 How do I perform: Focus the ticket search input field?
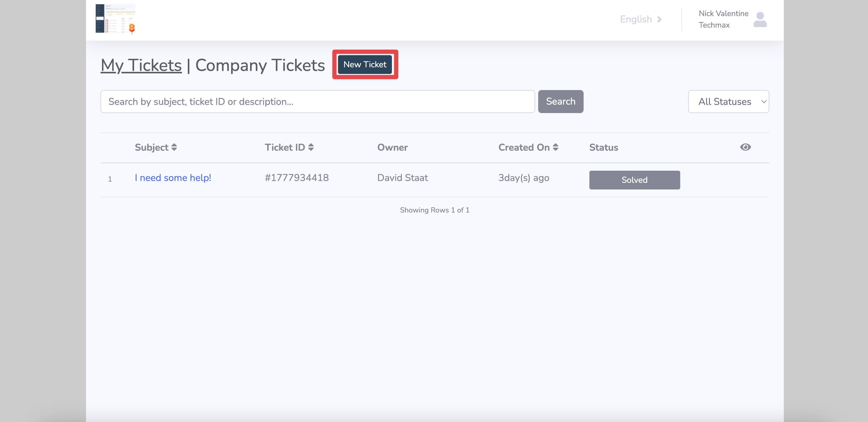(317, 102)
